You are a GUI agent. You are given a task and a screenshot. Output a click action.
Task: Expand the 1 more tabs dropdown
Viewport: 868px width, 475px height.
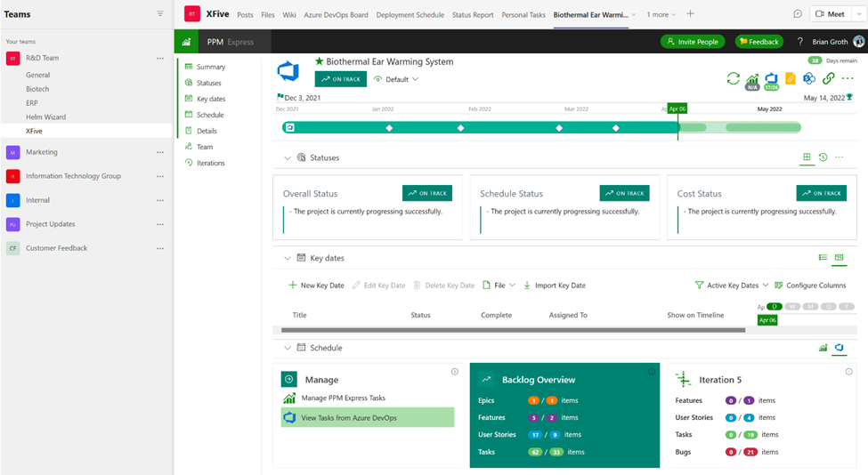[661, 14]
